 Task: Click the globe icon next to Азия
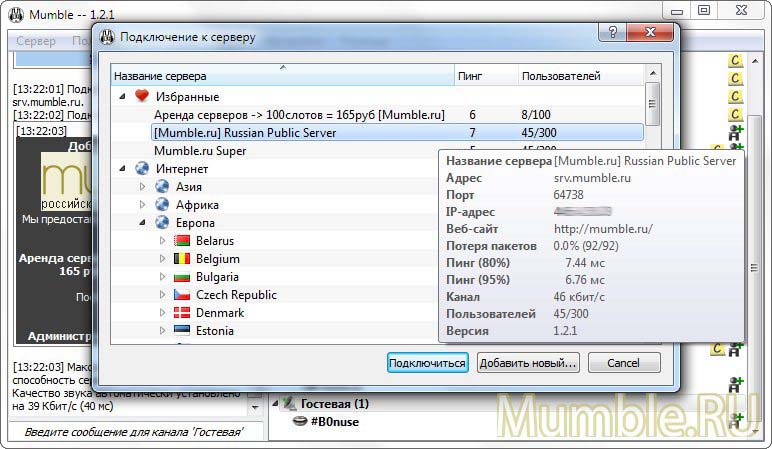[161, 187]
